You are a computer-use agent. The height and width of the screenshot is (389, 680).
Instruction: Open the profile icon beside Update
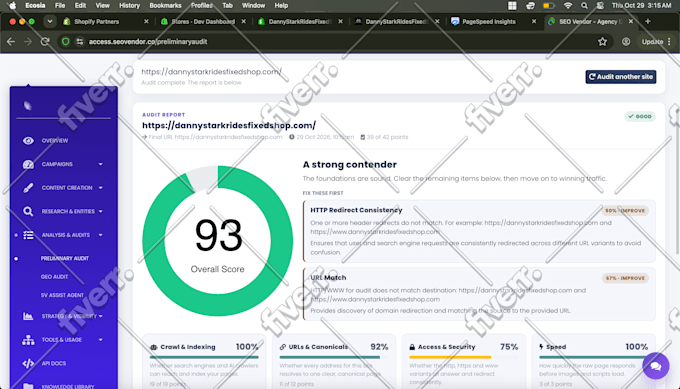pyautogui.click(x=626, y=42)
